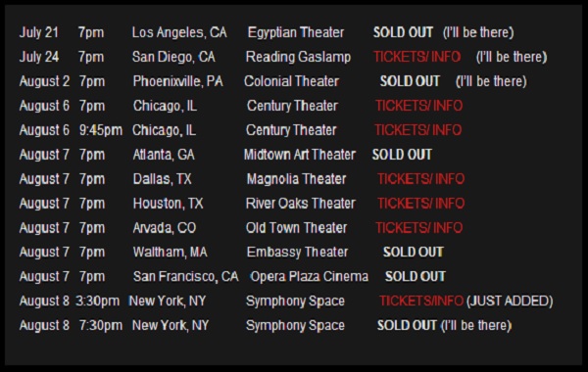
Task: Open TICKETS/INFO for Chicago 9:45pm screening
Action: pyautogui.click(x=417, y=130)
